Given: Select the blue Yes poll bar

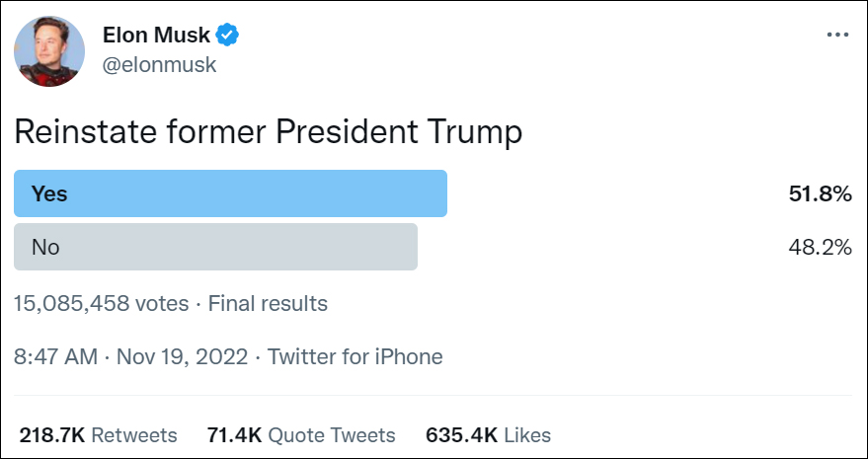Looking at the screenshot, I should click(230, 193).
